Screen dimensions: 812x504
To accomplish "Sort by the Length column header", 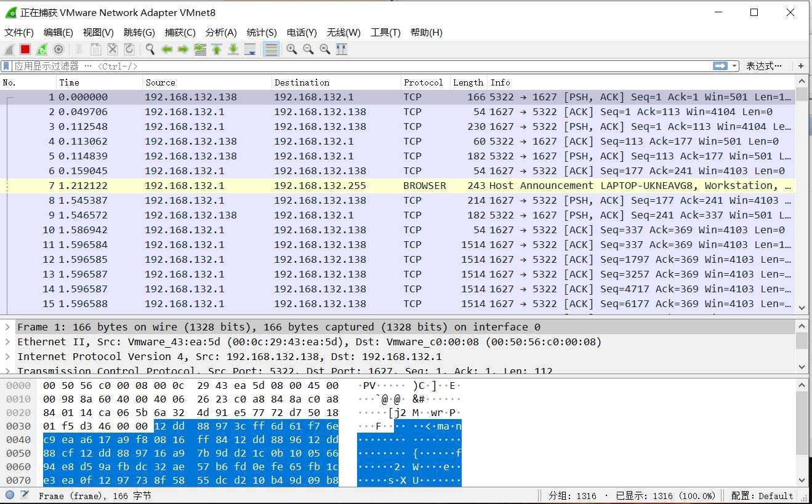I will [469, 82].
